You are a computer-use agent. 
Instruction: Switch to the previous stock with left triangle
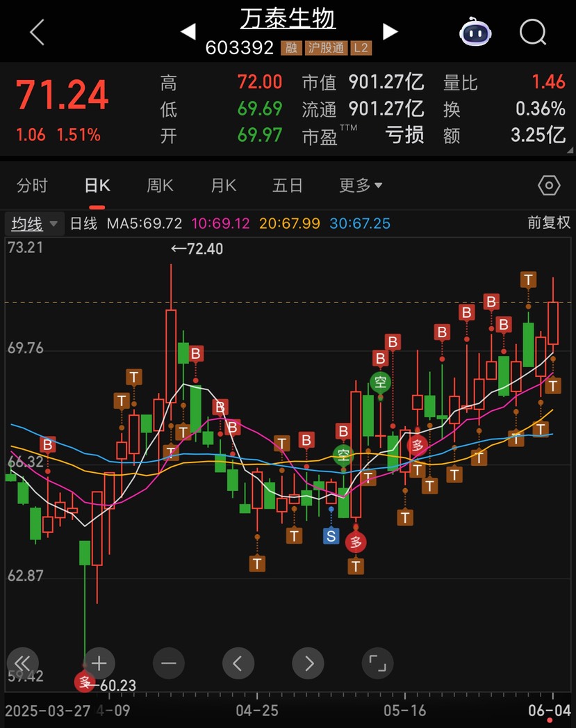(x=188, y=31)
